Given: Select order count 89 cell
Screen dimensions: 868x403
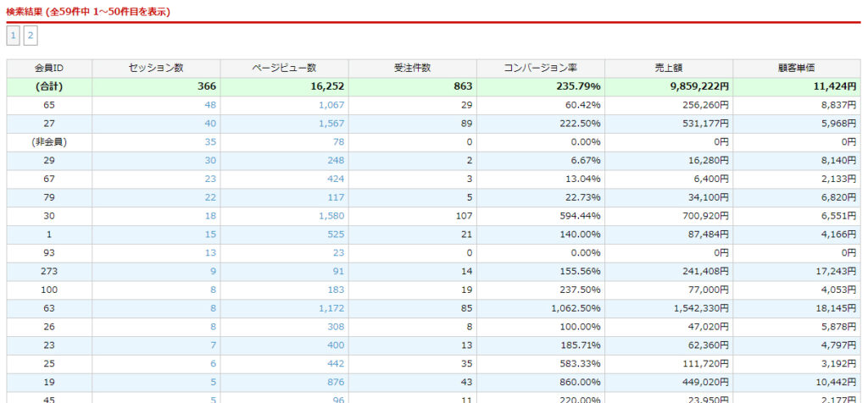Looking at the screenshot, I should click(413, 124).
